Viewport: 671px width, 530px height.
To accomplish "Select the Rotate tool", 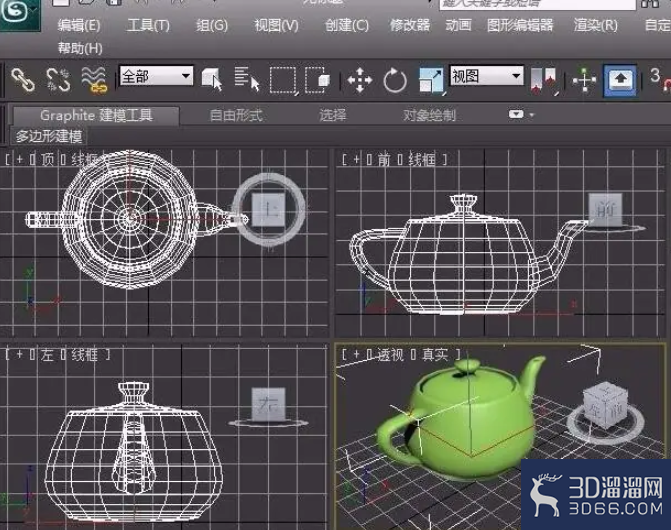I will point(395,80).
